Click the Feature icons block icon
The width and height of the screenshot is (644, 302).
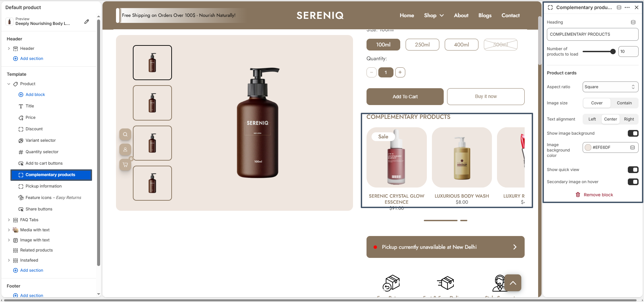(21, 198)
